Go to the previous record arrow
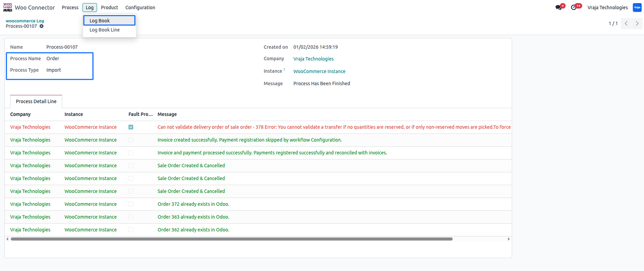The image size is (644, 271). coord(626,23)
